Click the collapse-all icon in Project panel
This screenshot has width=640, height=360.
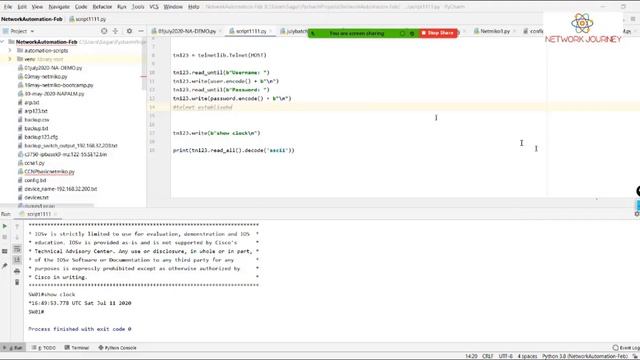point(116,31)
